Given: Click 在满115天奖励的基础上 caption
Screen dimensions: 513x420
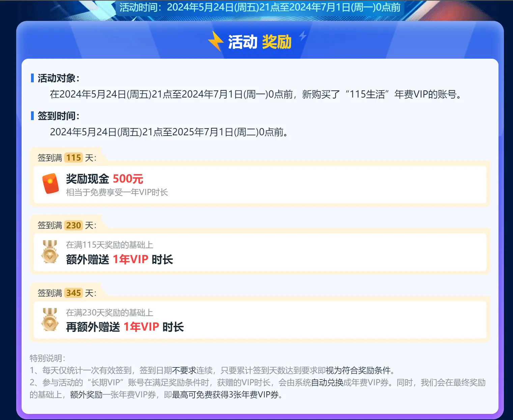Looking at the screenshot, I should [110, 245].
